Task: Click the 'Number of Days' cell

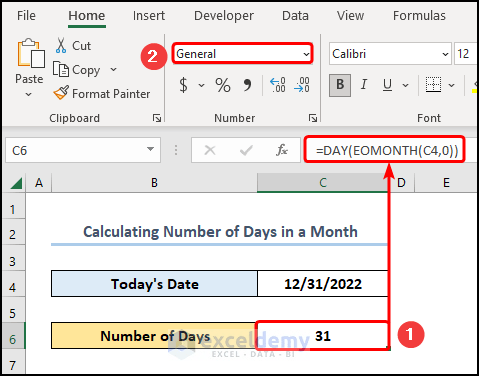Action: pyautogui.click(x=155, y=336)
